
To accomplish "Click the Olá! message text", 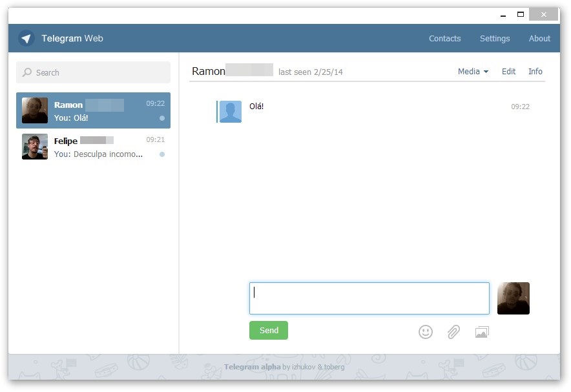I will tap(256, 107).
